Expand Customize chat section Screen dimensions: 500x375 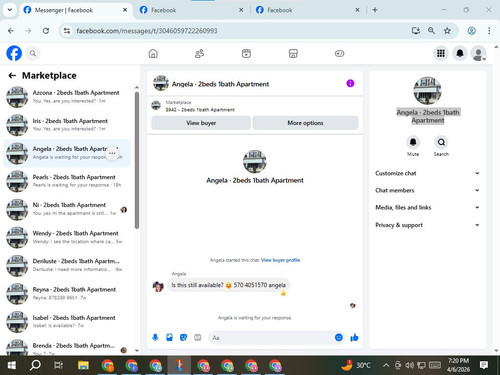click(427, 173)
